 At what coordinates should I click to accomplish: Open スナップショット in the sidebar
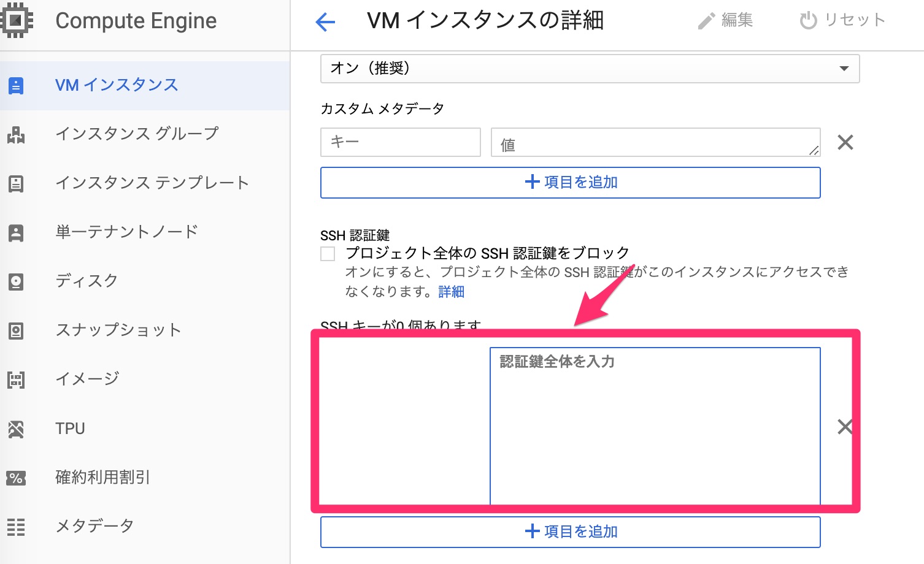click(145, 330)
